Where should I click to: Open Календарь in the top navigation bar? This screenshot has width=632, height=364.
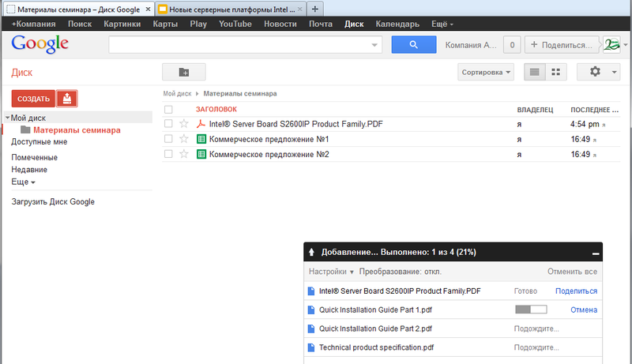(397, 24)
